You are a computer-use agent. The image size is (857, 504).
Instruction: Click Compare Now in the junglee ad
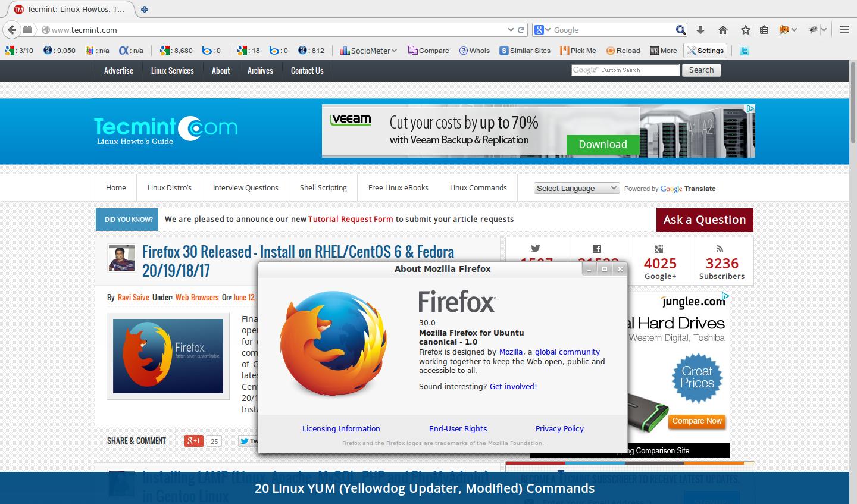697,421
